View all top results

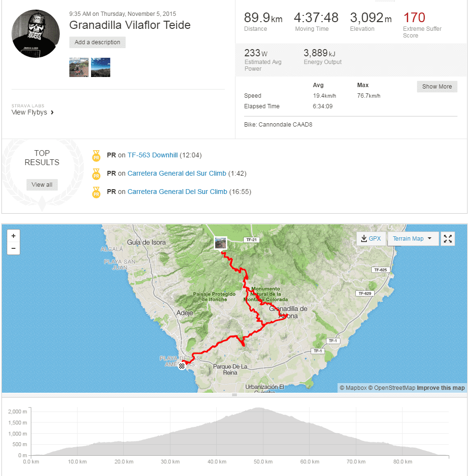pyautogui.click(x=42, y=184)
